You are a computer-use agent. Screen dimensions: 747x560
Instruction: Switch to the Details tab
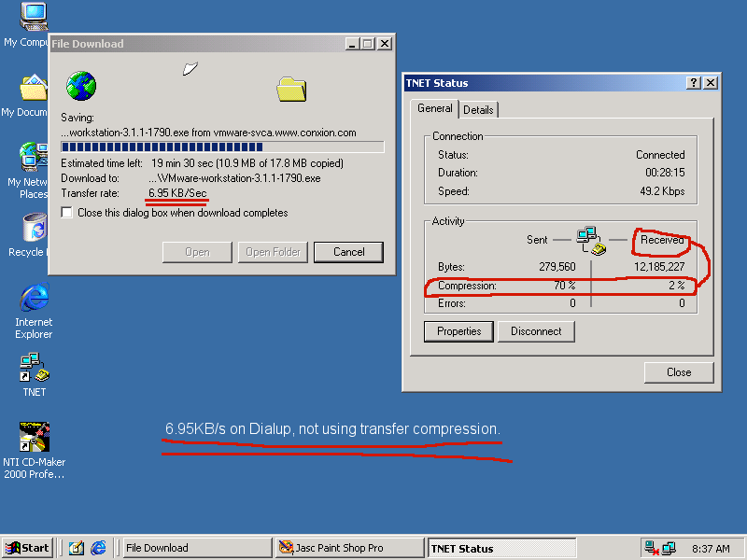tap(478, 110)
